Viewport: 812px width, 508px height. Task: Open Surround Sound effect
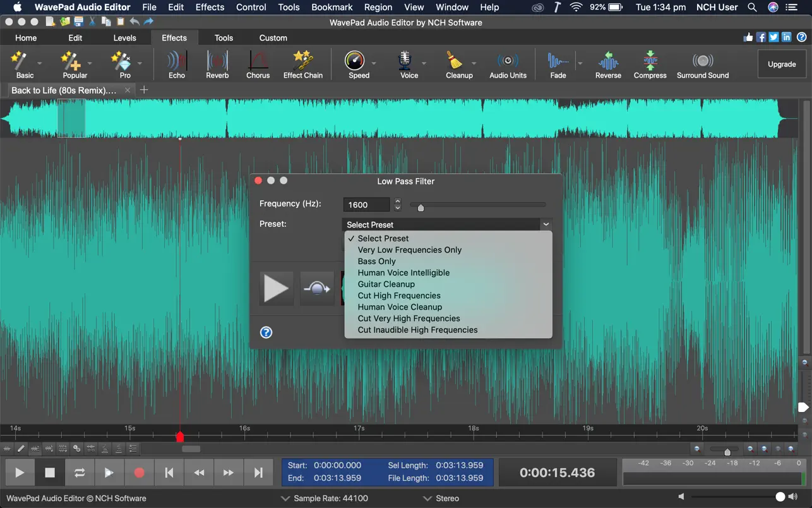(x=702, y=65)
